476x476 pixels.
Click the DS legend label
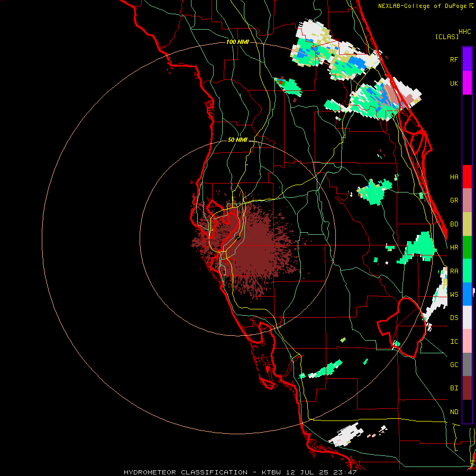point(454,318)
